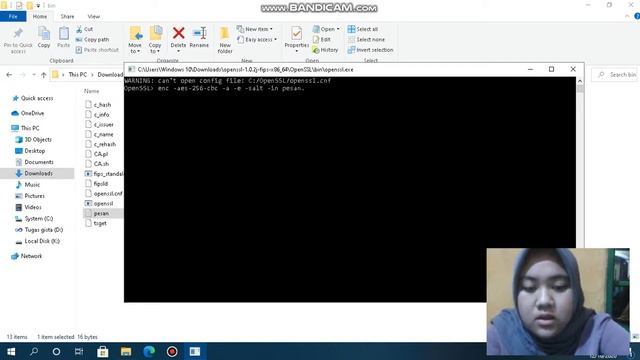Open the New item dropdown

click(255, 29)
